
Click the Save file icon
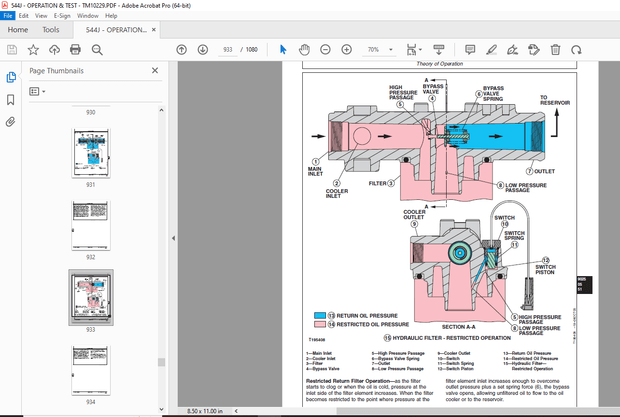12,49
